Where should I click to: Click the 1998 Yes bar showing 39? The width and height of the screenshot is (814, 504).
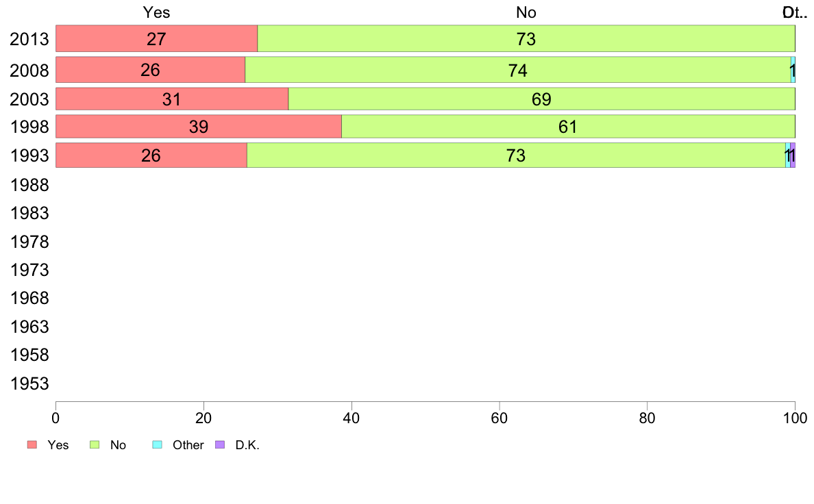pyautogui.click(x=198, y=127)
